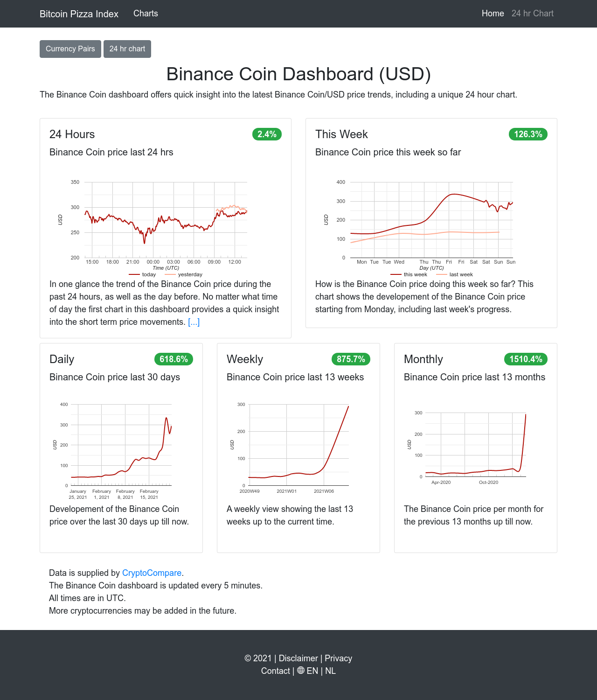597x700 pixels.
Task: Click the 1510.4% badge on Monthly card
Action: pos(525,359)
